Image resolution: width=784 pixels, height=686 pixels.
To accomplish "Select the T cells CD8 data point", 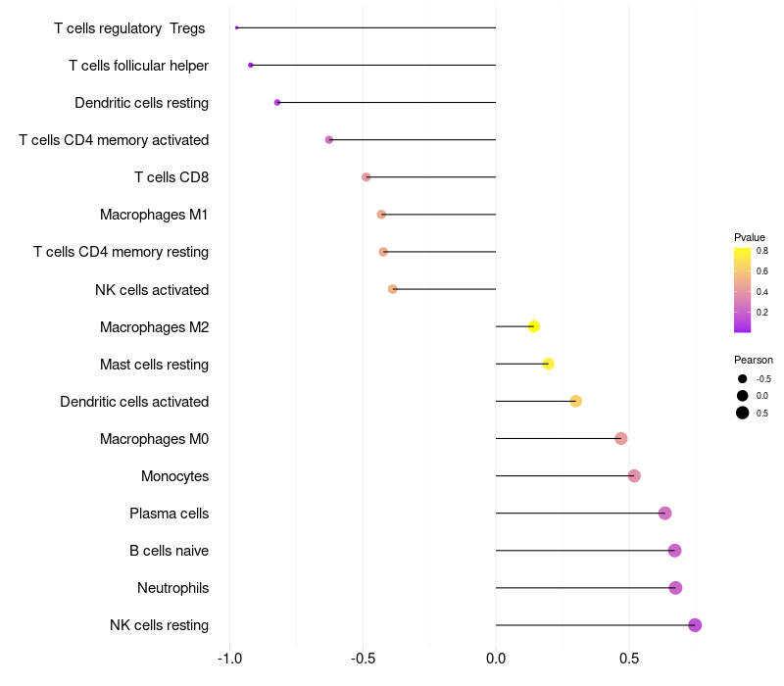I will tap(366, 177).
